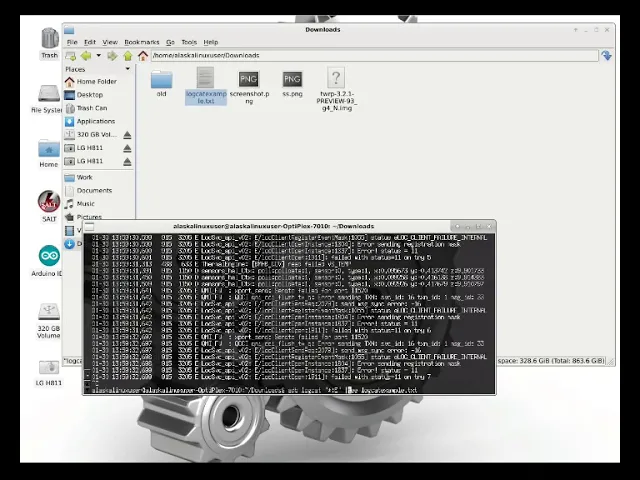Click the terminal window menu icon
This screenshot has height=480, width=640.
pos(89,226)
